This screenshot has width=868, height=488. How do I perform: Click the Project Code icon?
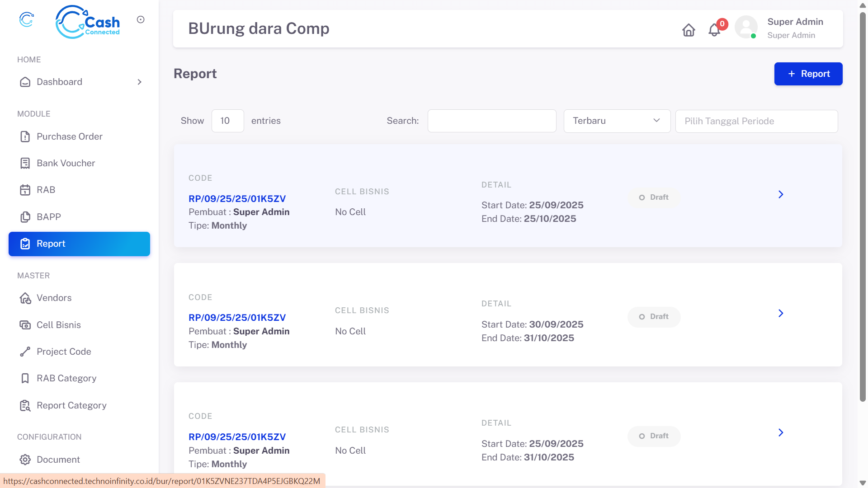point(25,352)
